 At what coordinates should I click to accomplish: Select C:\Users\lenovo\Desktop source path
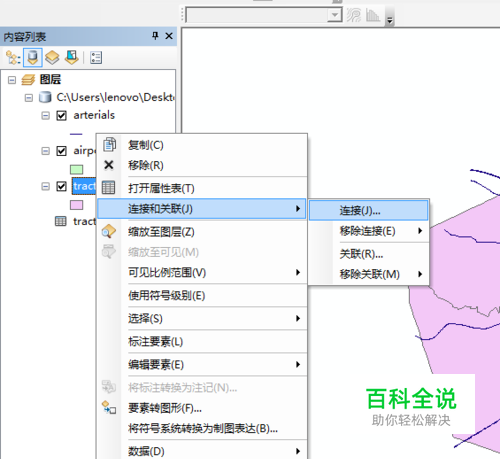tap(115, 97)
